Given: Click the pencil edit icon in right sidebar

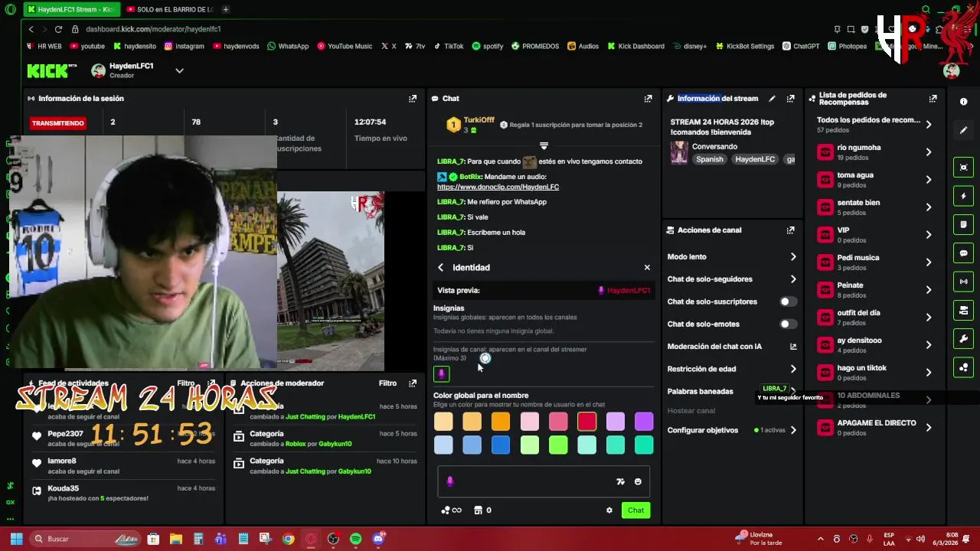Looking at the screenshot, I should (x=963, y=130).
